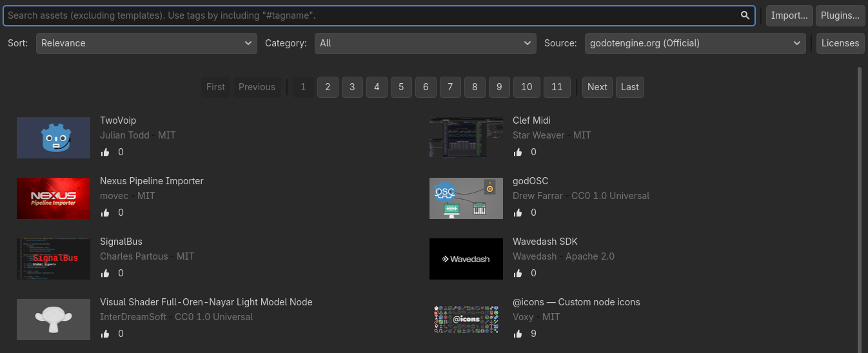Go to page 4

coord(377,87)
